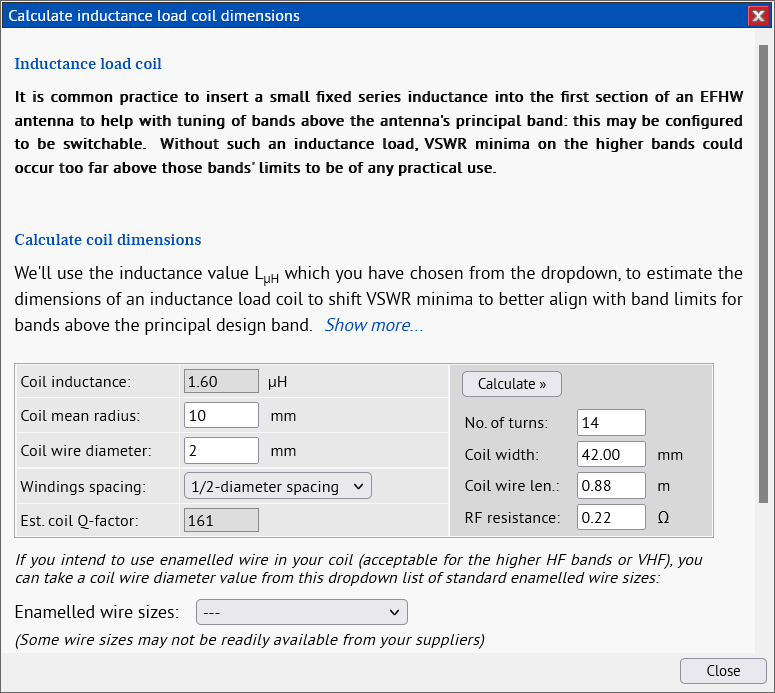Focus the Coil wire len. field
The height and width of the screenshot is (693, 775).
610,486
